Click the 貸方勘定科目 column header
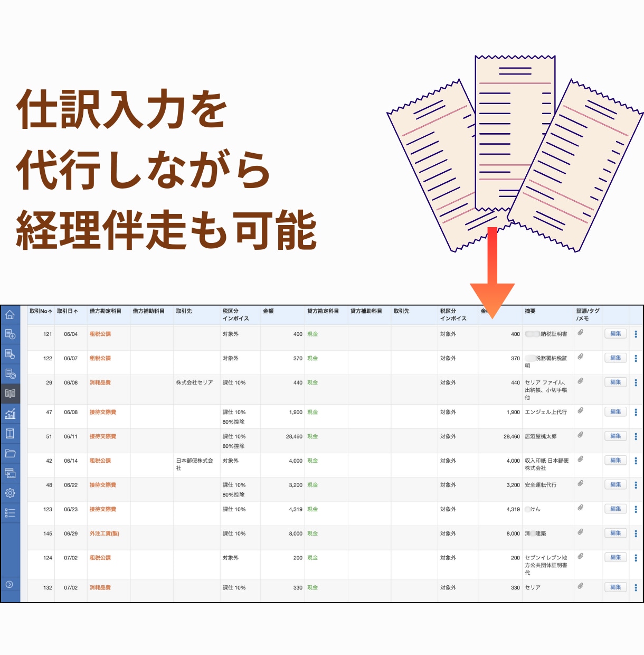This screenshot has height=655, width=644. coord(323,311)
